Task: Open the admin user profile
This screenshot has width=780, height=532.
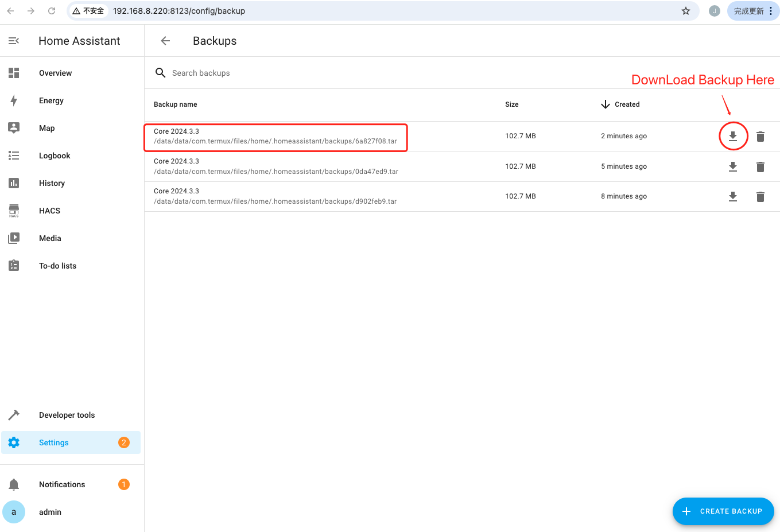Action: pyautogui.click(x=50, y=512)
